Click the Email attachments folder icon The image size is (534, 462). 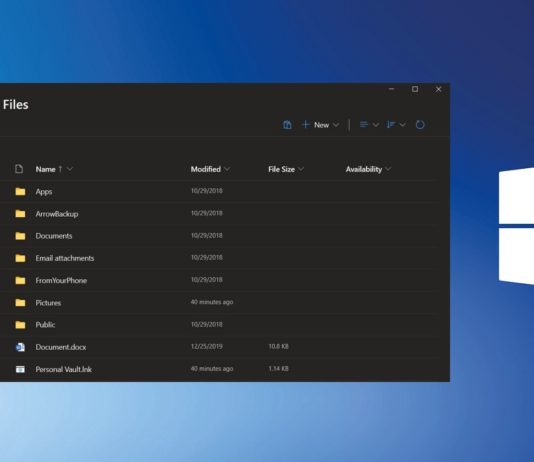pos(20,258)
